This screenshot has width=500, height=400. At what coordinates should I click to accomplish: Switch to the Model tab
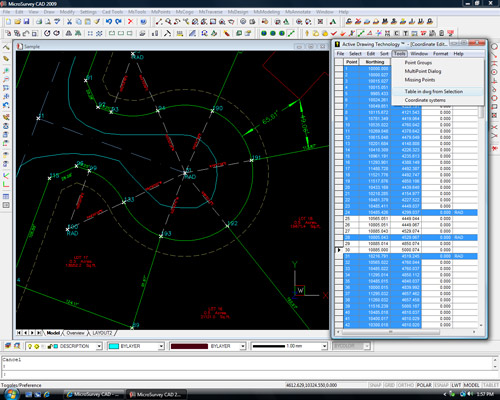pos(53,333)
